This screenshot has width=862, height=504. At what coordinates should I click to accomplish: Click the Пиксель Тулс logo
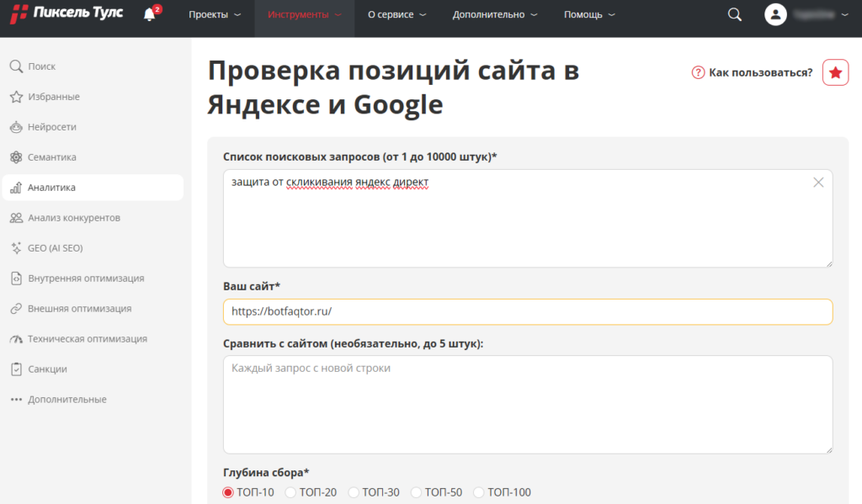click(67, 13)
